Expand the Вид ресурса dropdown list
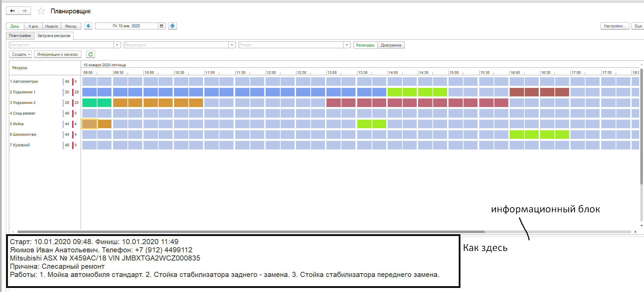Screen dimensions: 644x292 tap(232, 45)
